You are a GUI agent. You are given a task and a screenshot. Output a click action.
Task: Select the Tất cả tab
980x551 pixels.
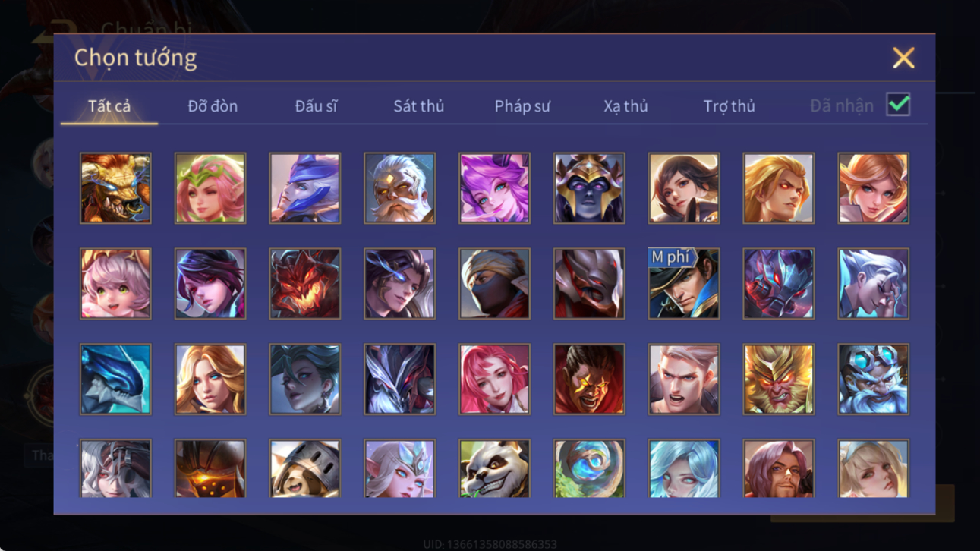109,106
